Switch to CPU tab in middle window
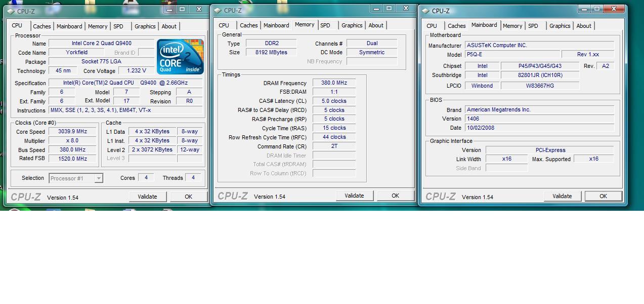The height and width of the screenshot is (304, 644). coord(224,25)
